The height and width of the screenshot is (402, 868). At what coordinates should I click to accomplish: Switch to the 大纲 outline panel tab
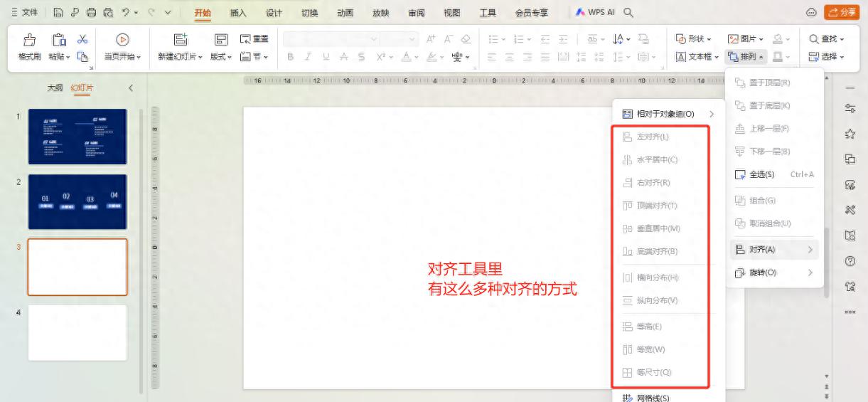click(x=55, y=88)
